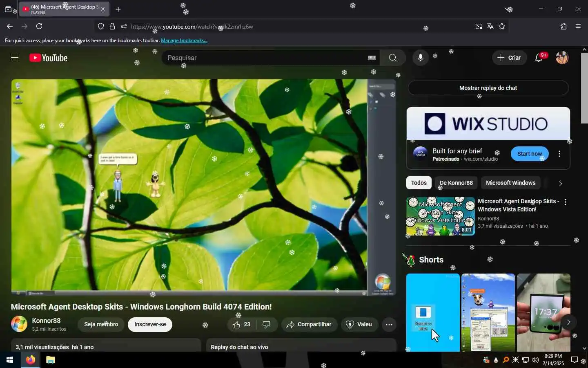Open Manage bookmarks link

[184, 40]
